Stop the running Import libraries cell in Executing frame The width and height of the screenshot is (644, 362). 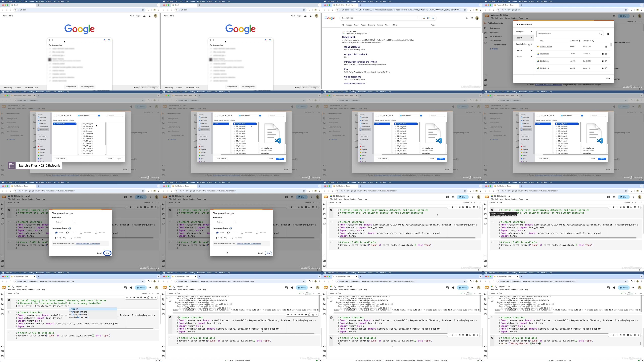coord(331,318)
